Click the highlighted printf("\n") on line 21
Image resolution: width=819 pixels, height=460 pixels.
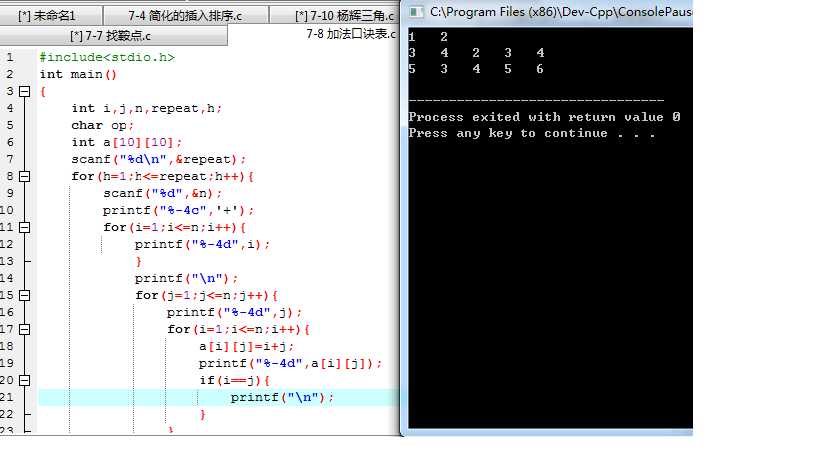(282, 398)
